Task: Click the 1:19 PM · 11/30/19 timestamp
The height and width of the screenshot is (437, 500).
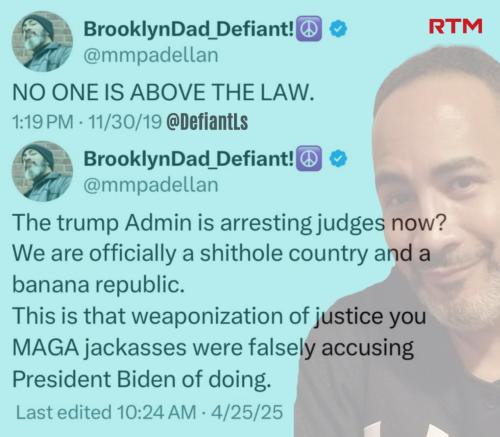Action: pyautogui.click(x=86, y=122)
